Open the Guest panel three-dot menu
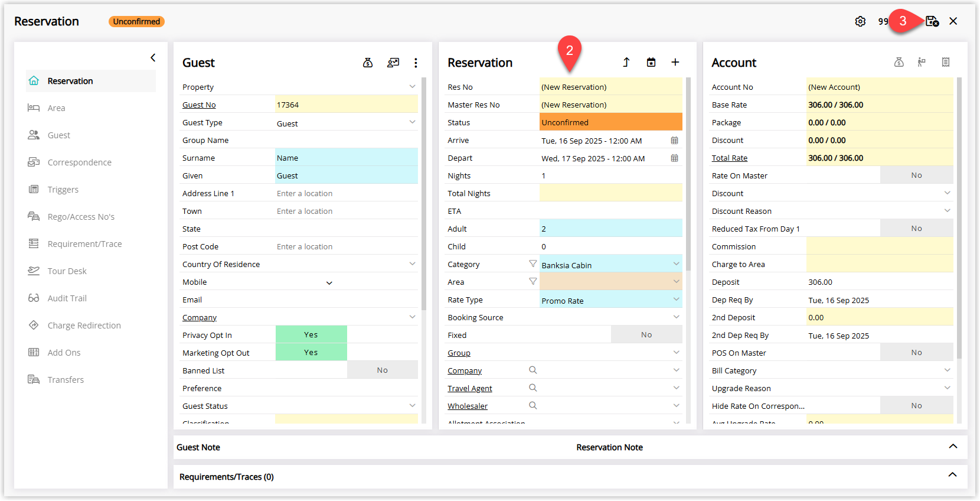 tap(416, 63)
